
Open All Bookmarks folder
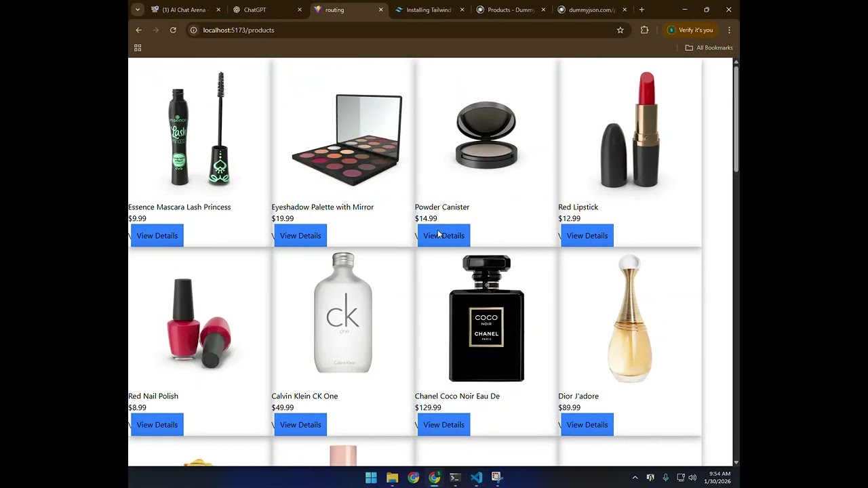(x=709, y=47)
